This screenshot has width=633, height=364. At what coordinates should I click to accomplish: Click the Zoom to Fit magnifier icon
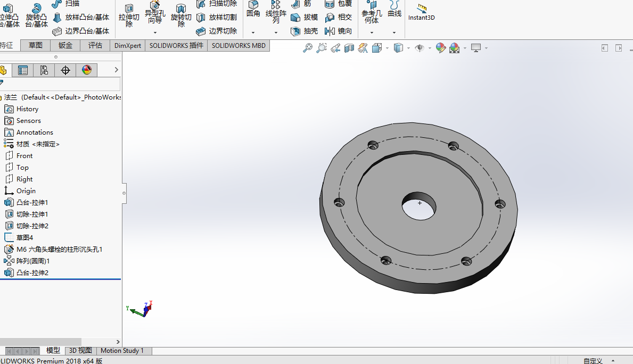(307, 48)
